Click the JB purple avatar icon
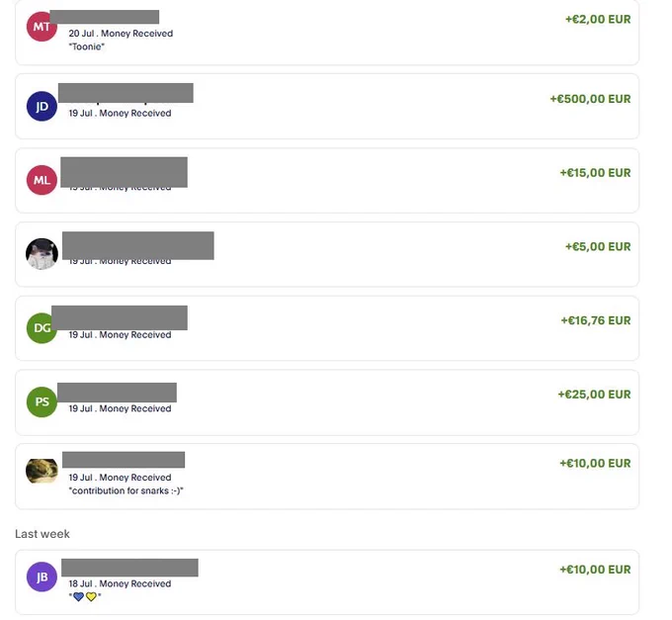 coord(42,576)
